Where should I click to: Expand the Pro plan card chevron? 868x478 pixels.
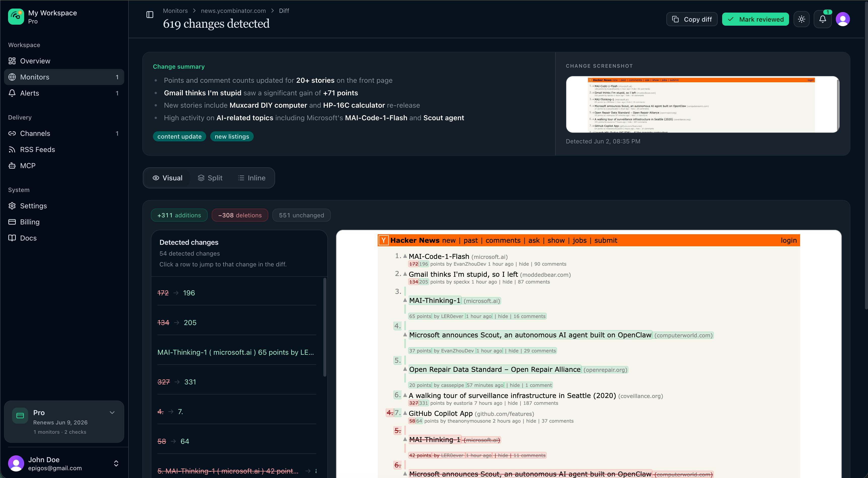point(112,413)
